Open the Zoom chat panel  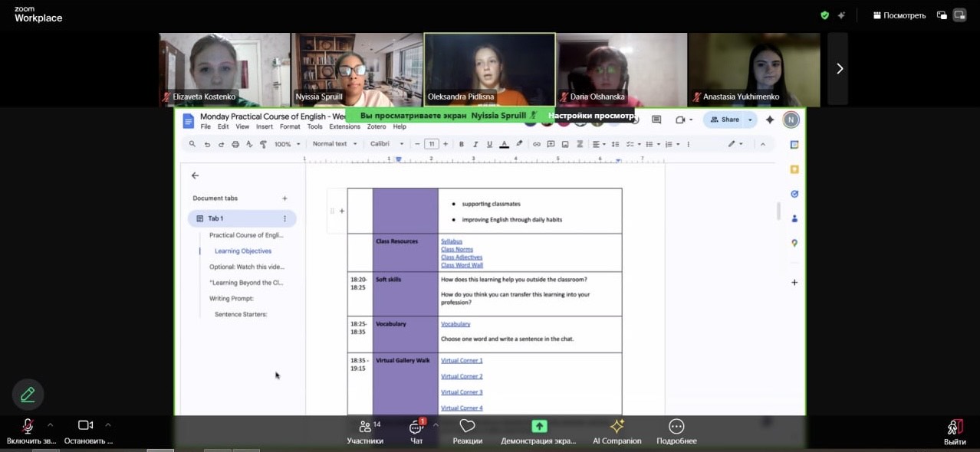tap(416, 427)
